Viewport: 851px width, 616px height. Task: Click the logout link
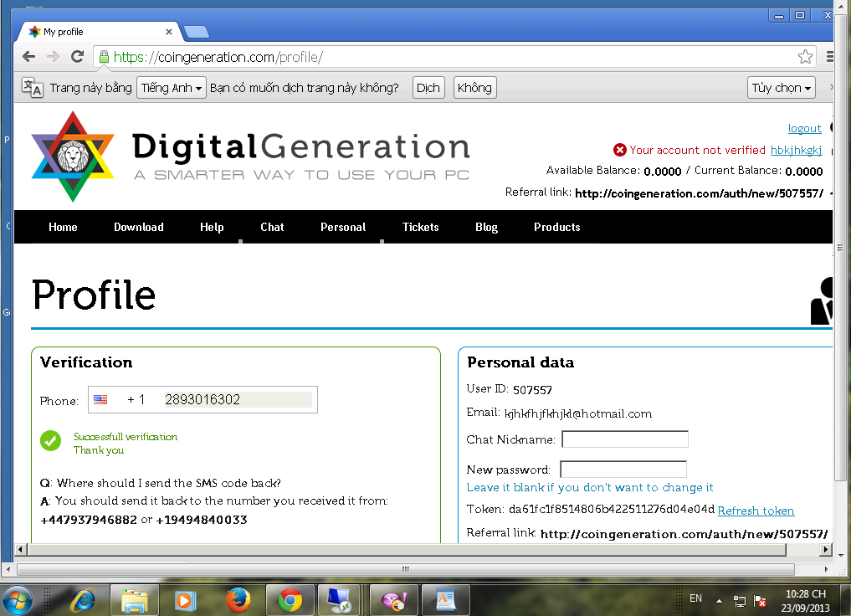804,128
